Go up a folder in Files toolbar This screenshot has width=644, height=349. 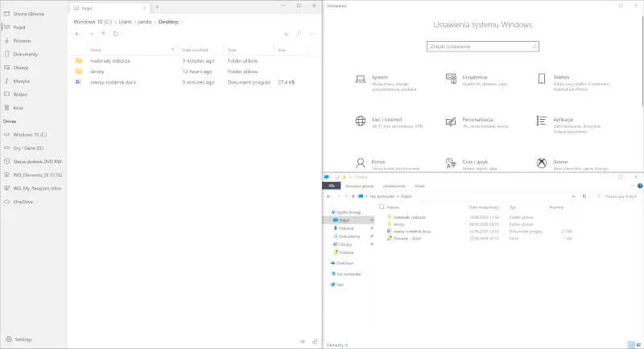[104, 34]
